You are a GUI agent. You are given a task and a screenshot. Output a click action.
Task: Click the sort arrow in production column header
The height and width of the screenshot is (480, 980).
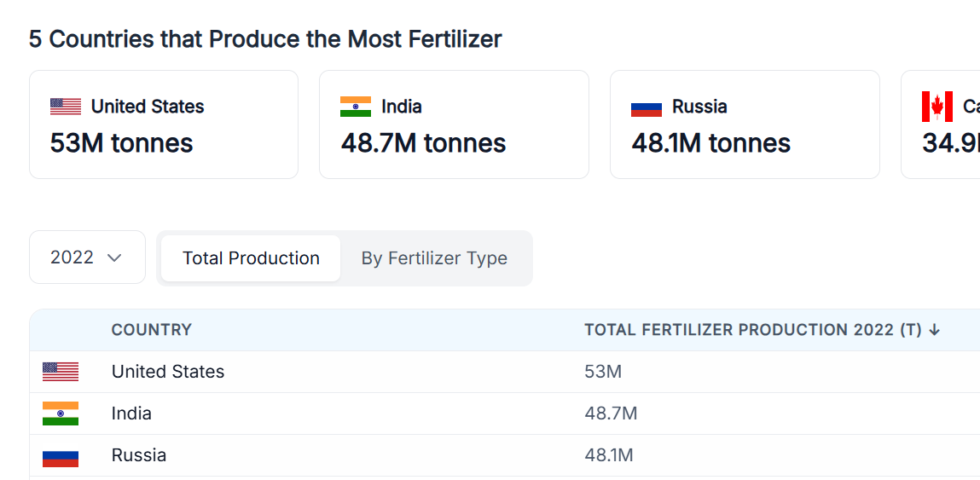point(935,330)
